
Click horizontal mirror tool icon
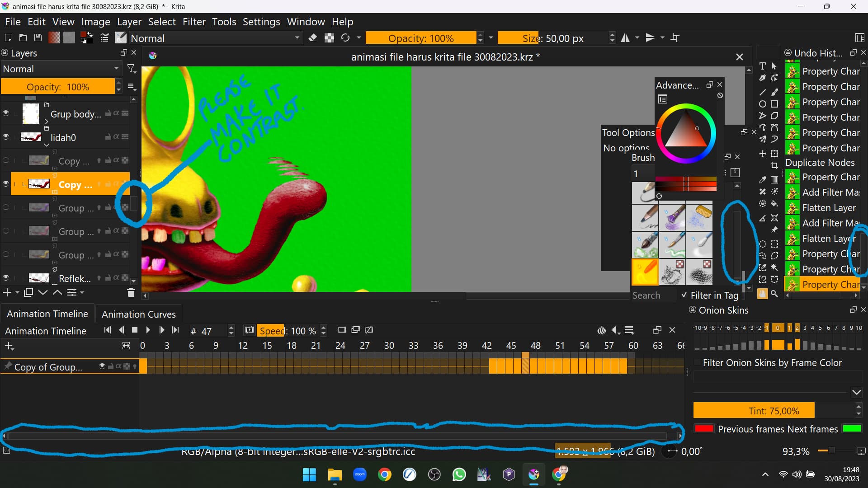(625, 38)
